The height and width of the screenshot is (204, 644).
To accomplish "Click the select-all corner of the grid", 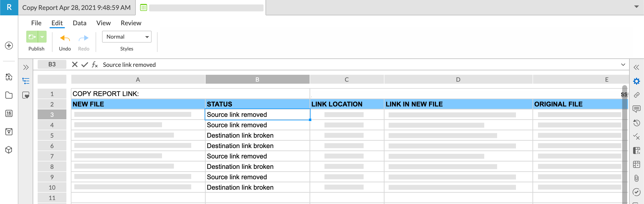I will click(x=52, y=79).
